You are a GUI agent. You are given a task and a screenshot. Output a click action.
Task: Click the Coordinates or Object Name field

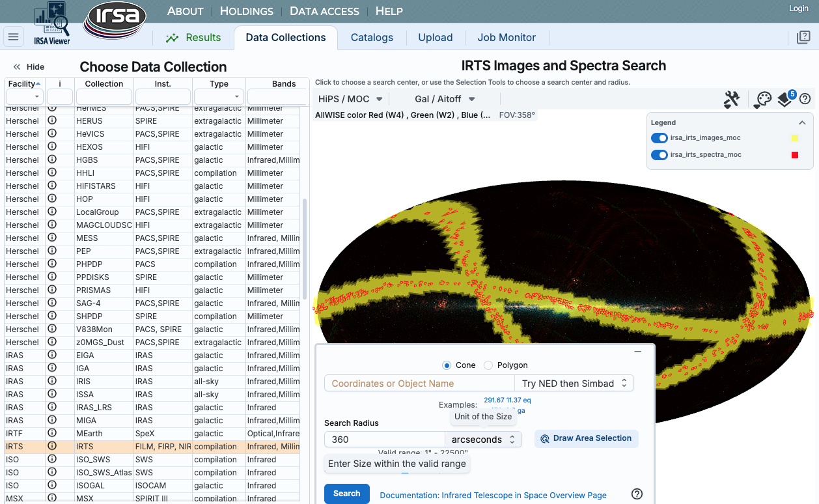pyautogui.click(x=419, y=383)
